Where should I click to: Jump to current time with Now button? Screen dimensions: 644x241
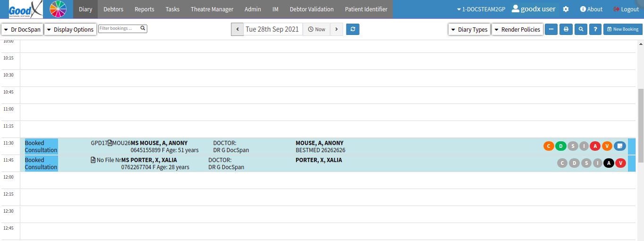coord(316,29)
